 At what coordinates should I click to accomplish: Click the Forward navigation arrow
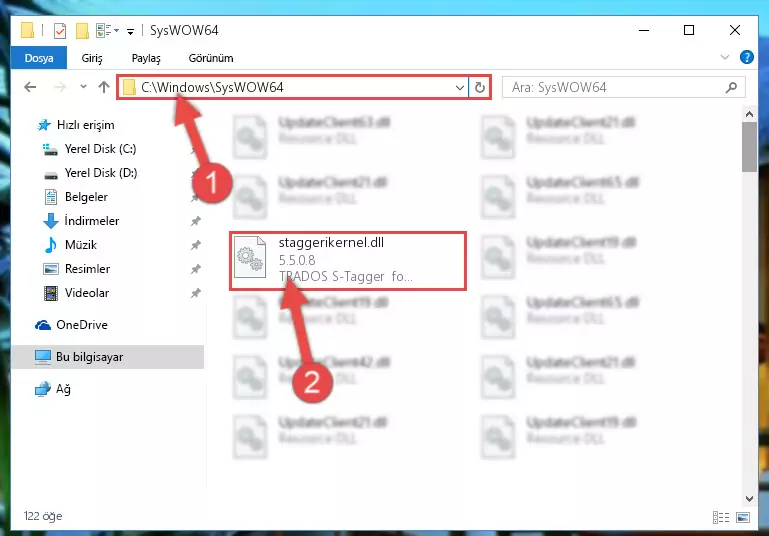tap(60, 87)
